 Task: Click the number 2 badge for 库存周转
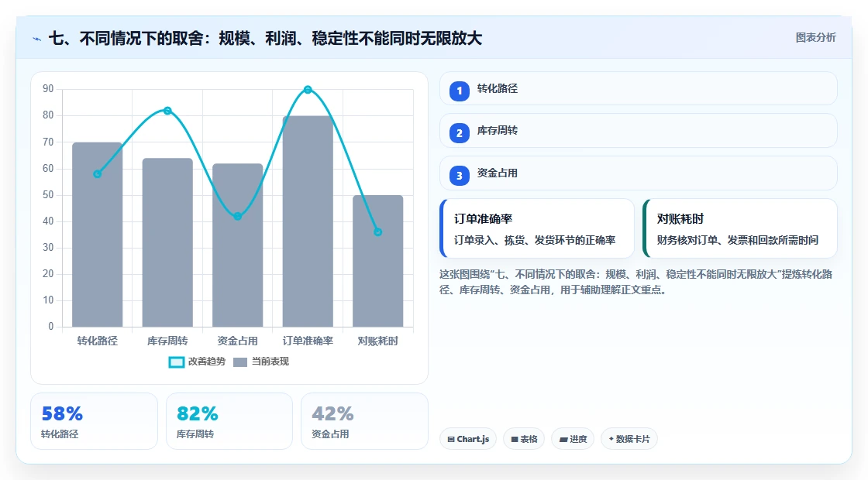tap(459, 132)
